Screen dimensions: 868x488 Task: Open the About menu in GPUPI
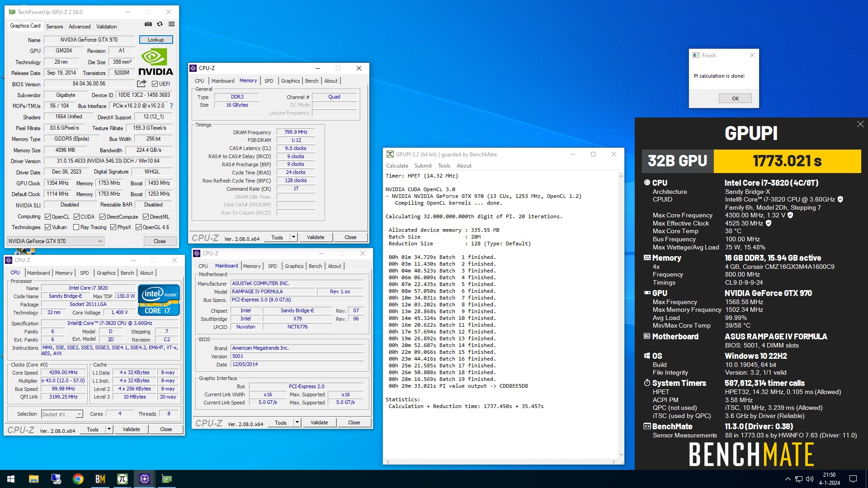click(464, 166)
